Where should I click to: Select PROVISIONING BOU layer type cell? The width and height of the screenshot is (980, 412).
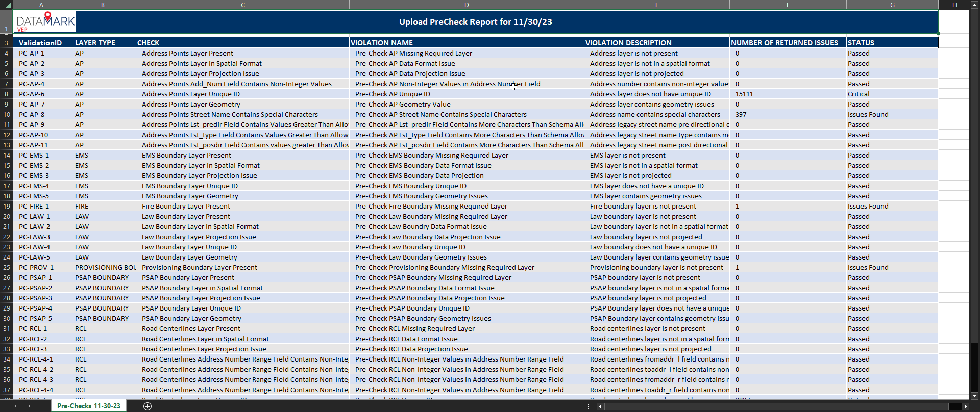[x=103, y=267]
